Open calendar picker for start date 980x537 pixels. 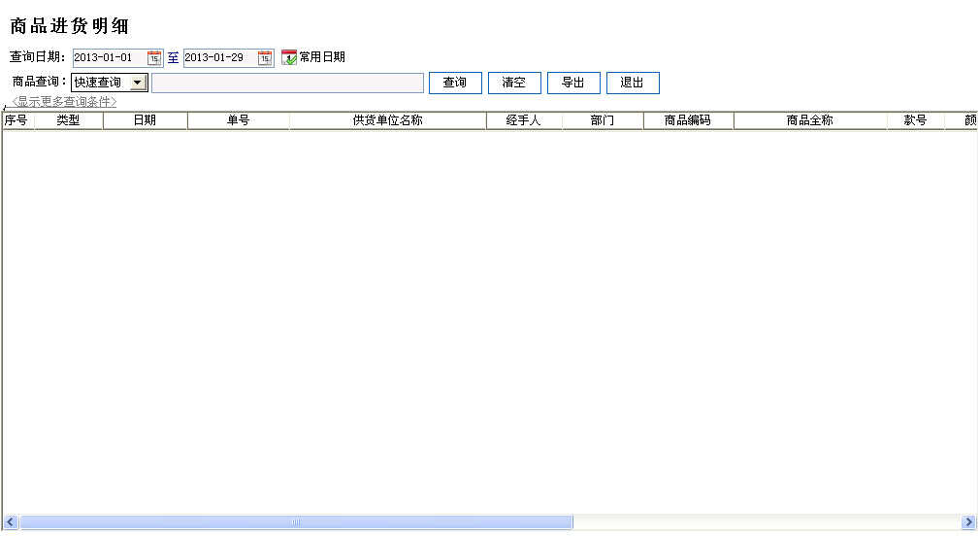pyautogui.click(x=153, y=58)
